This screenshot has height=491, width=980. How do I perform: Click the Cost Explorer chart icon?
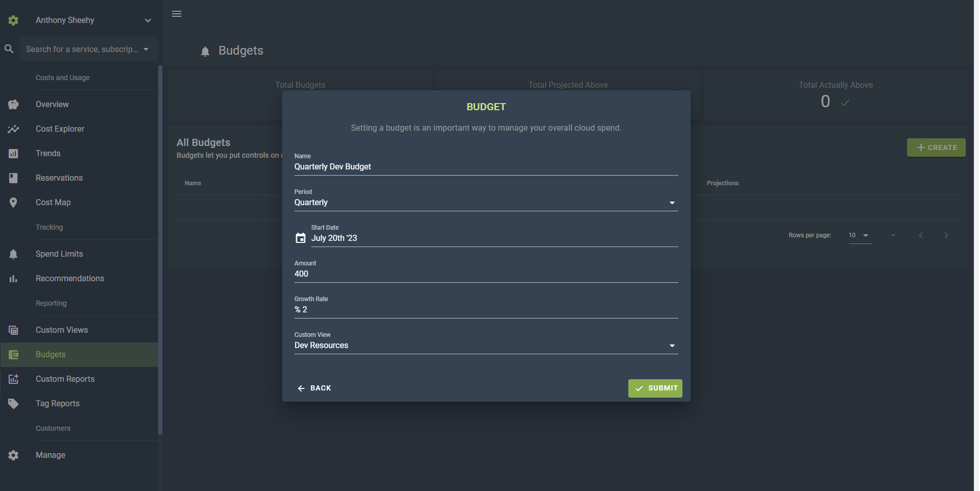pyautogui.click(x=13, y=129)
